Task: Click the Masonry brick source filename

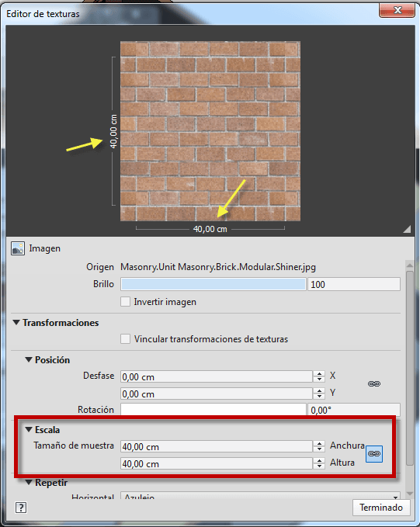Action: (x=218, y=267)
